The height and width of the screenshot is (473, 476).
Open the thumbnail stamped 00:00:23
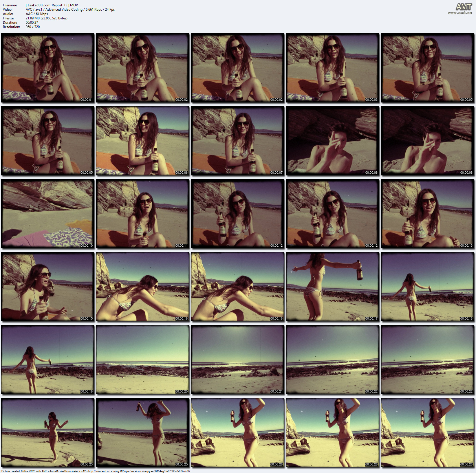(48, 432)
